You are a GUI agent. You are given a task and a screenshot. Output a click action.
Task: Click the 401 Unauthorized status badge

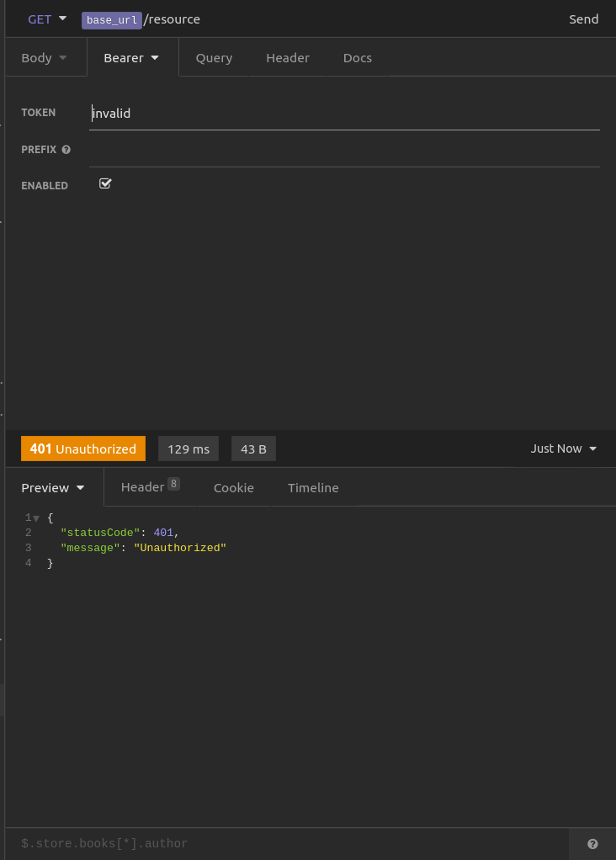[x=83, y=449]
